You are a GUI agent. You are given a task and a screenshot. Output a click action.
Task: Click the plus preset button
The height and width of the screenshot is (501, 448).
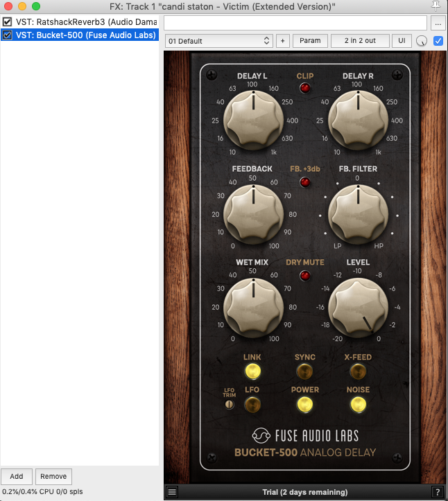[283, 41]
